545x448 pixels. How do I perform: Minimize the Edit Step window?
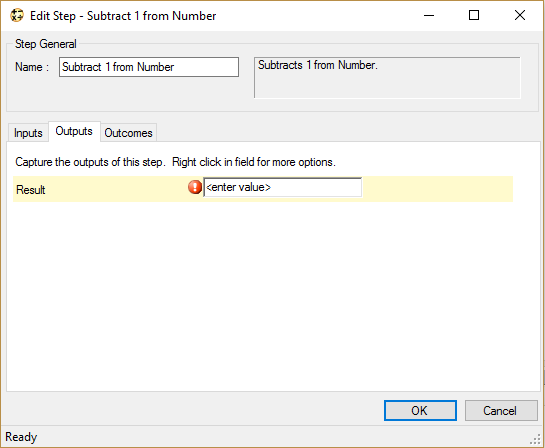429,15
